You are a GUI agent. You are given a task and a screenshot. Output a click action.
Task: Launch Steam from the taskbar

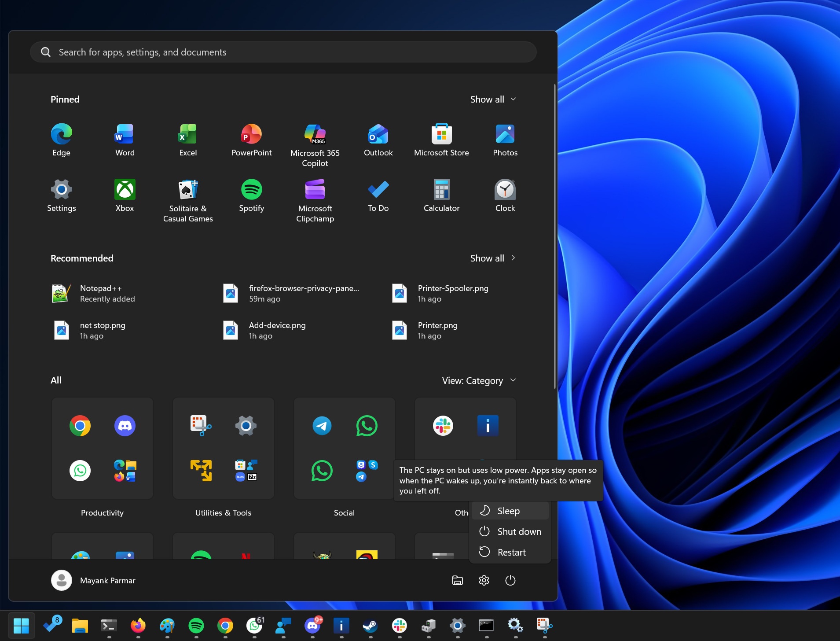pyautogui.click(x=370, y=625)
